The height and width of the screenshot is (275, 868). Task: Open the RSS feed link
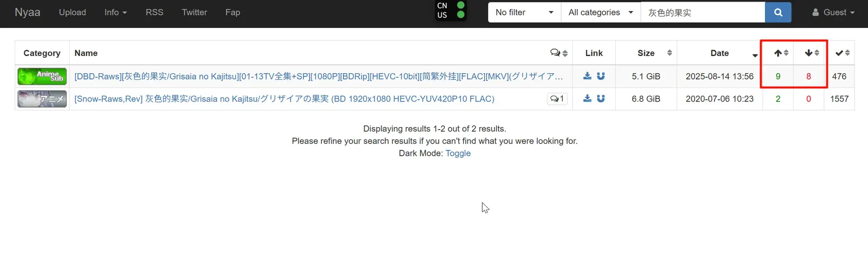pos(154,12)
